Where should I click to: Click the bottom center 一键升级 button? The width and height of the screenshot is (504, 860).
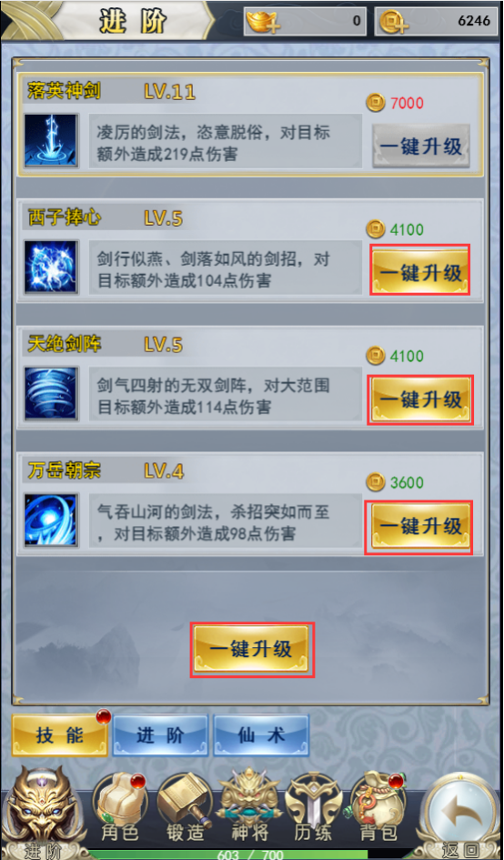pyautogui.click(x=252, y=650)
